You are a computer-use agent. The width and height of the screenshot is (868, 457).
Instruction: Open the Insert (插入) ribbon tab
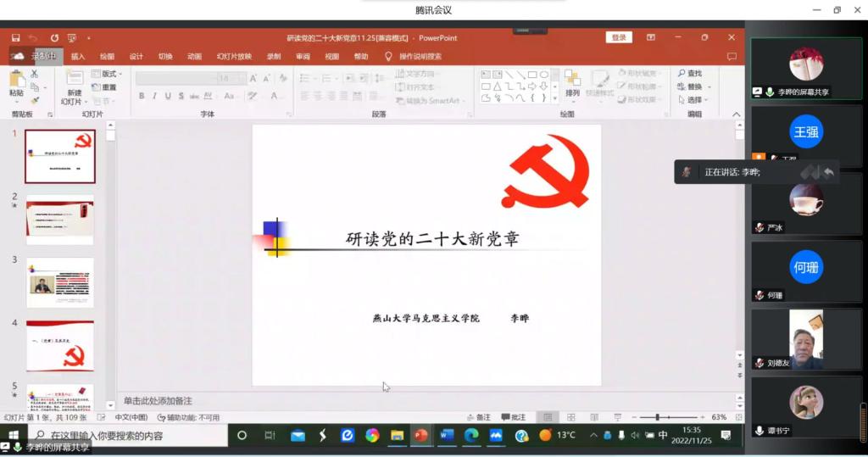(x=78, y=57)
